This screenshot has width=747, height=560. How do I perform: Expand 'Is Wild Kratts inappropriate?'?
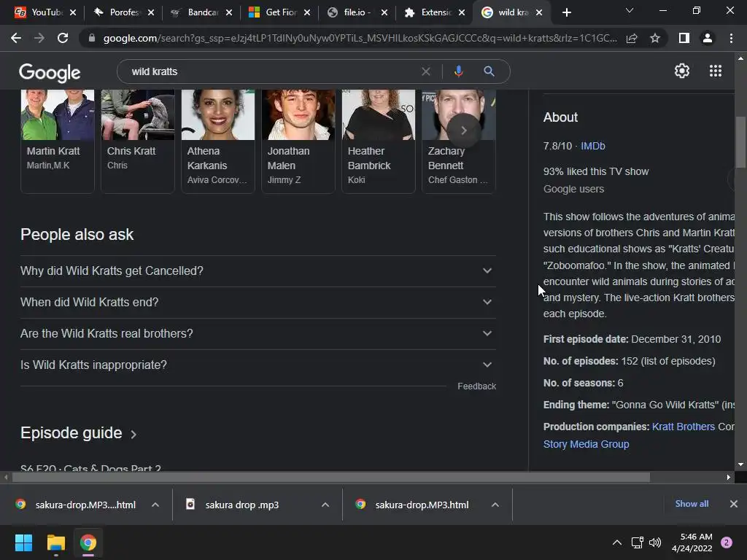click(x=258, y=365)
